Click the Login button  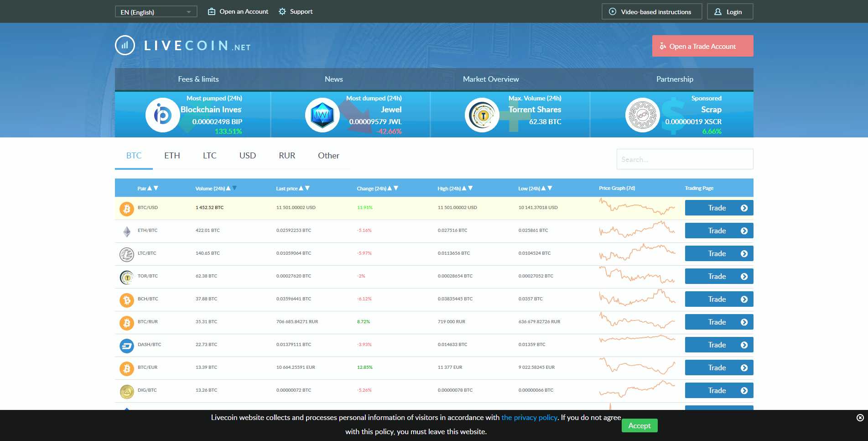point(730,11)
